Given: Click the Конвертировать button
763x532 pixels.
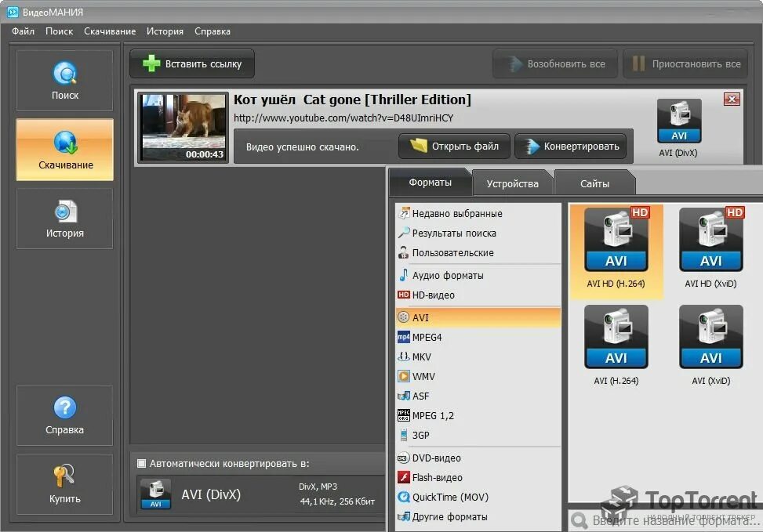Looking at the screenshot, I should pyautogui.click(x=571, y=146).
